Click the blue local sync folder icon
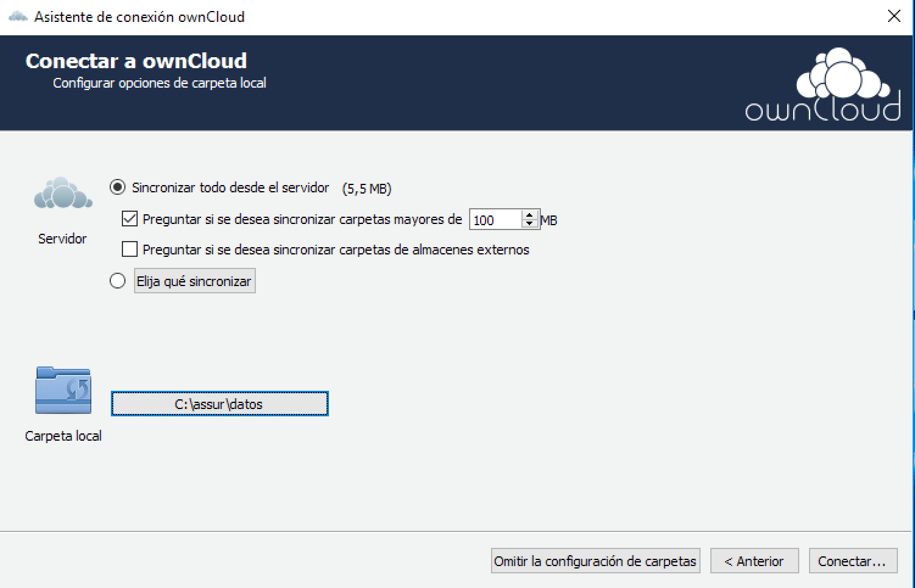 63,391
